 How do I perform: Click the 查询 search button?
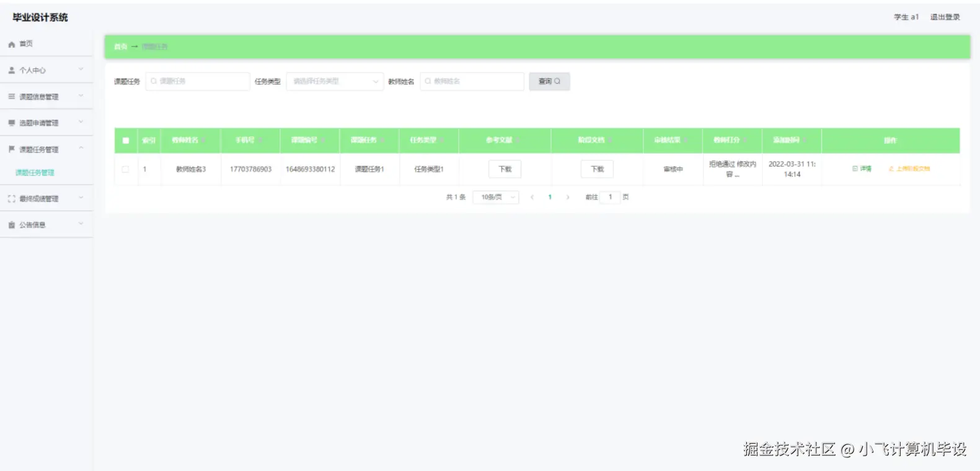(549, 81)
